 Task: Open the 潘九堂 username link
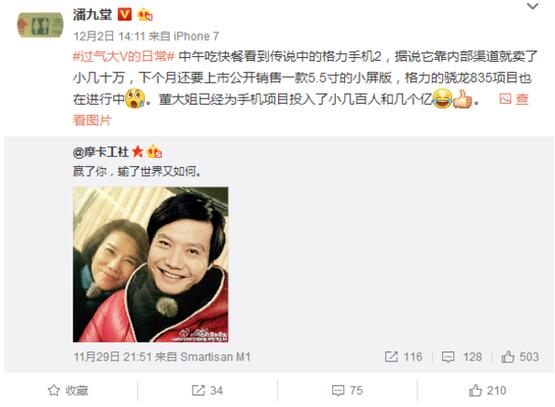coord(92,15)
